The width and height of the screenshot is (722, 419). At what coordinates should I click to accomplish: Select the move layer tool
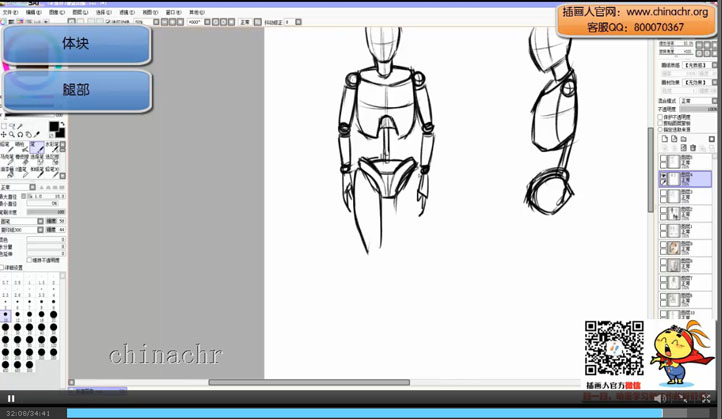pos(4,134)
